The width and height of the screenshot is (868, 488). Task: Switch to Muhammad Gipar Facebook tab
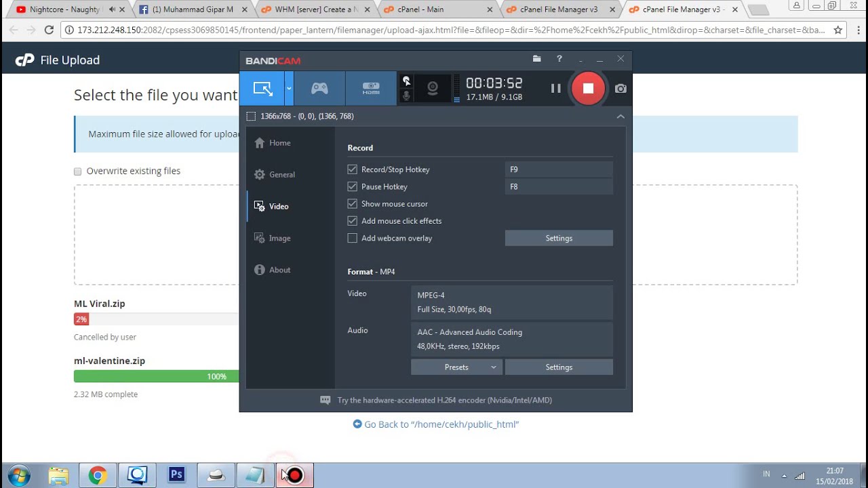click(x=193, y=9)
